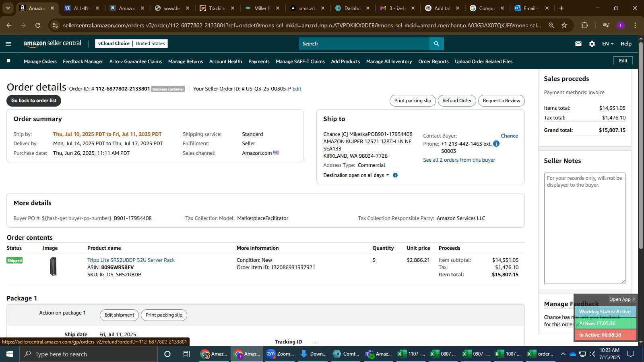Reload the page with browser refresh icon
This screenshot has width=644, height=362.
coord(38,25)
